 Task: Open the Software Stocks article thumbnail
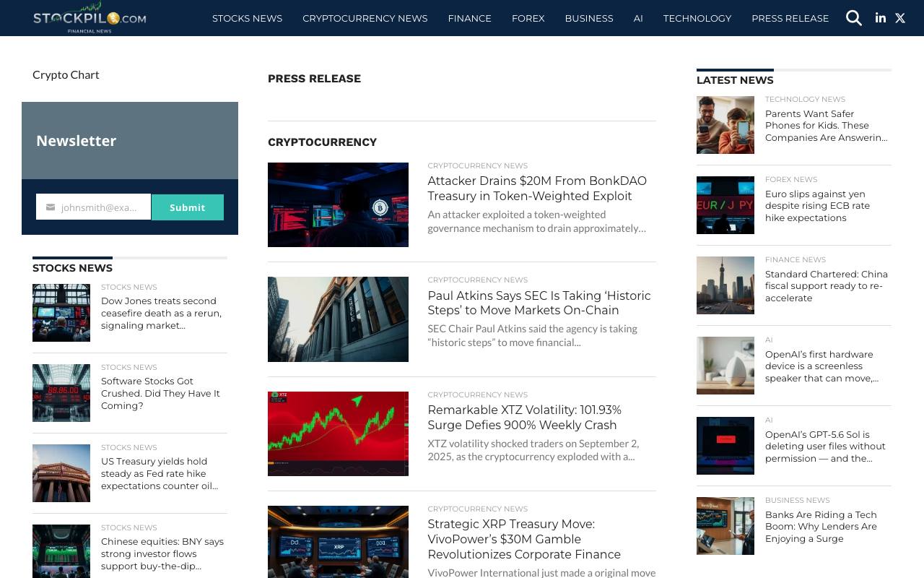(61, 393)
